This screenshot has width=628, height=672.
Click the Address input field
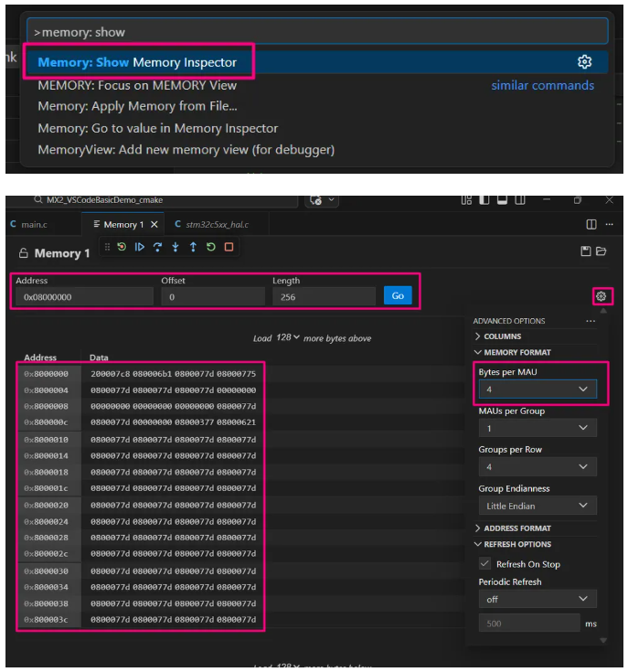84,296
